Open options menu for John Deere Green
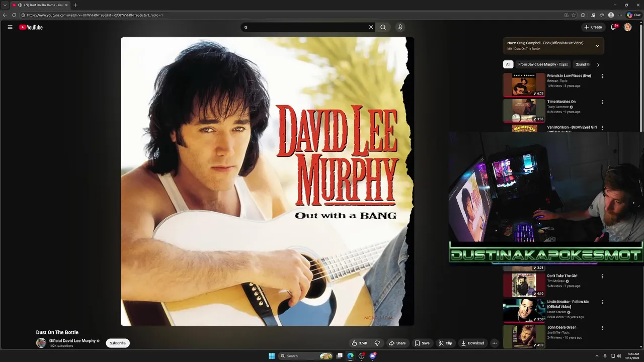The image size is (644, 362). click(602, 328)
